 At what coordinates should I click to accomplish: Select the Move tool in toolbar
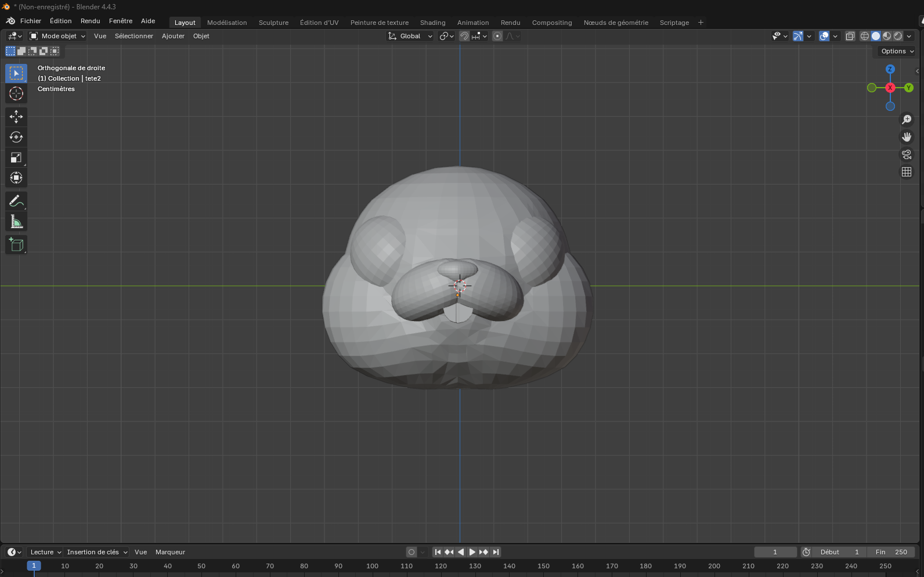click(x=16, y=117)
